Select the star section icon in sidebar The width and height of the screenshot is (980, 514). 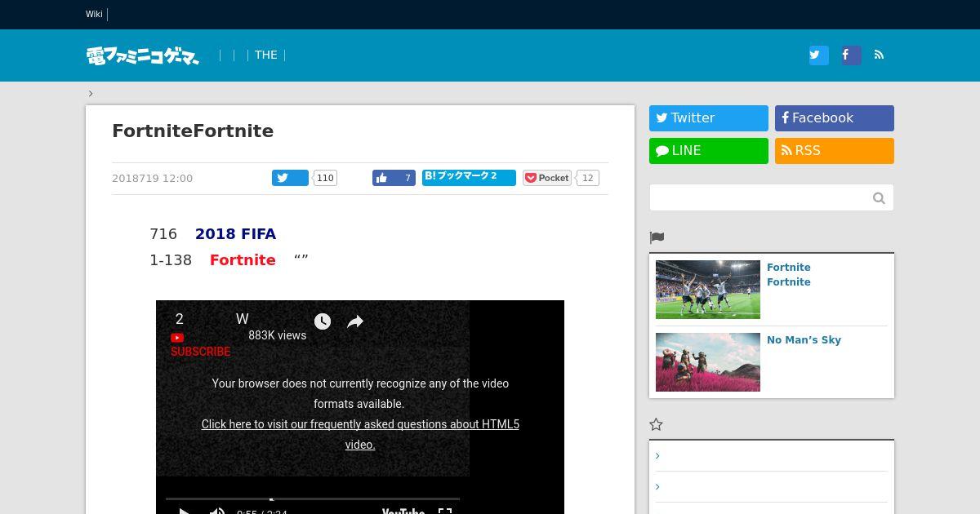[656, 424]
